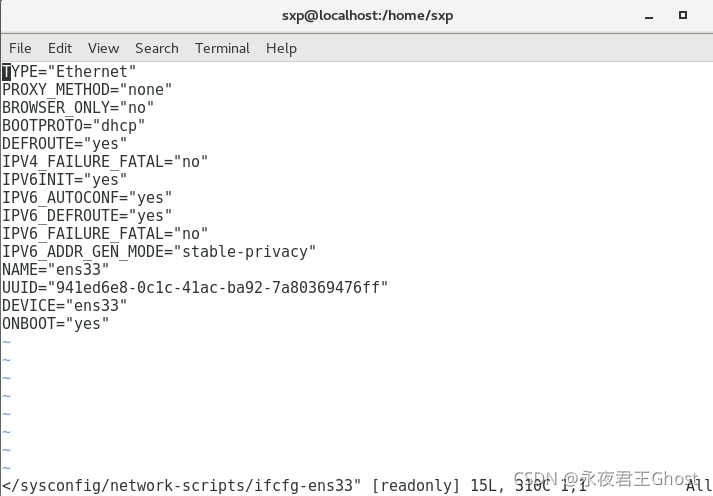Image resolution: width=713 pixels, height=496 pixels.
Task: Click the DEVICE="ens33" line
Action: (x=65, y=306)
